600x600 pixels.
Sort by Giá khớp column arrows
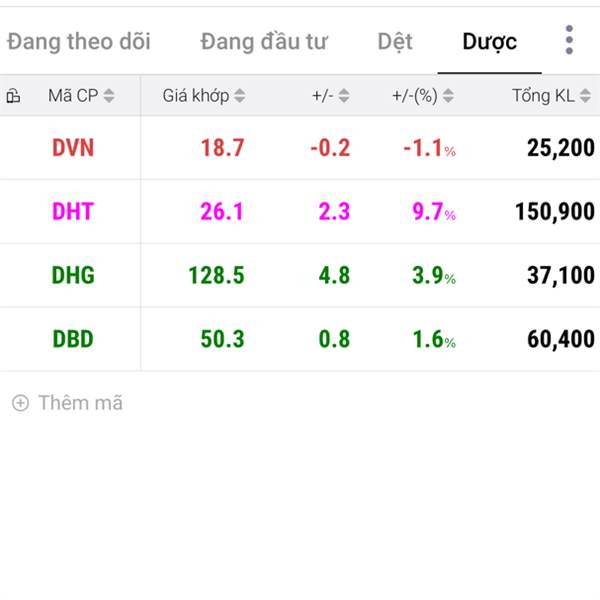coord(240,96)
